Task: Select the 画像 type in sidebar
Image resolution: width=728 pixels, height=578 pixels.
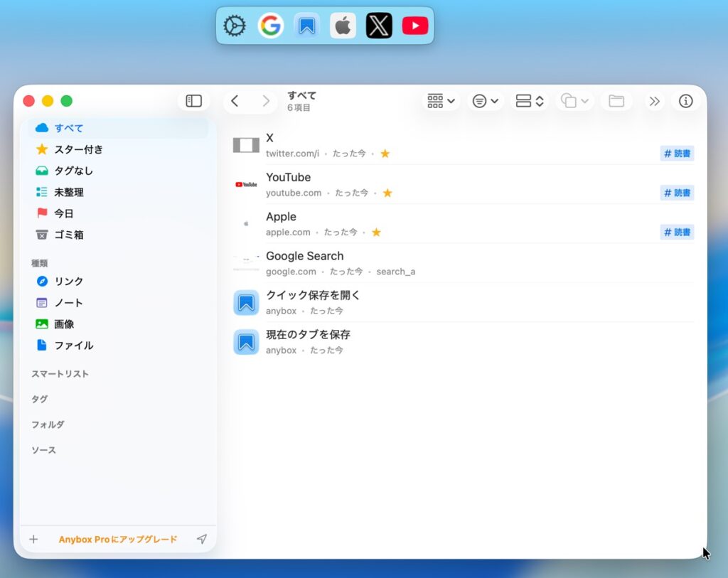Action: (64, 324)
